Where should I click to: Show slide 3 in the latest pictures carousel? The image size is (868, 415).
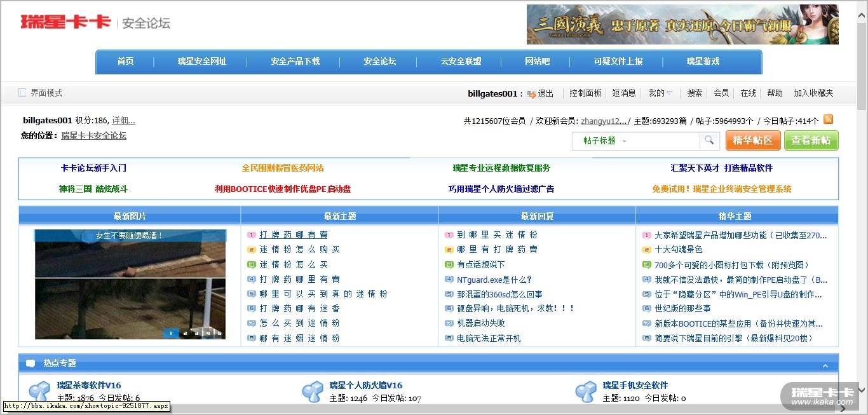tap(196, 333)
